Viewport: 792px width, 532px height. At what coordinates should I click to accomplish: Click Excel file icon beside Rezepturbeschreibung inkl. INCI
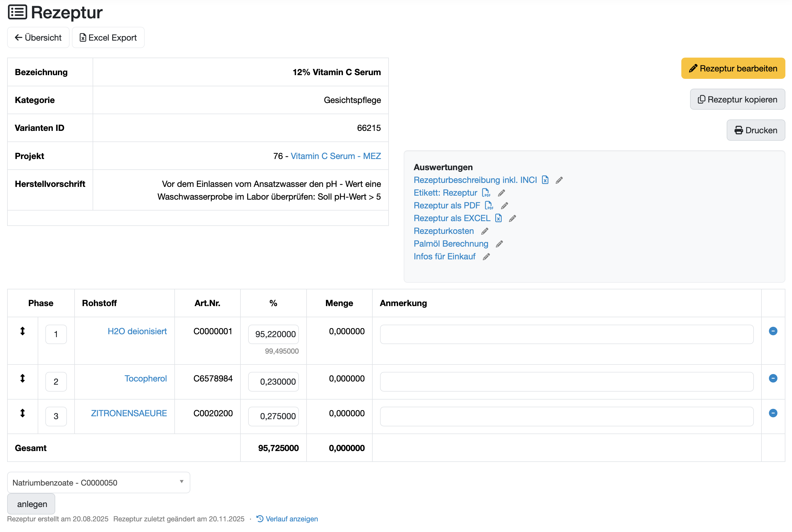545,180
